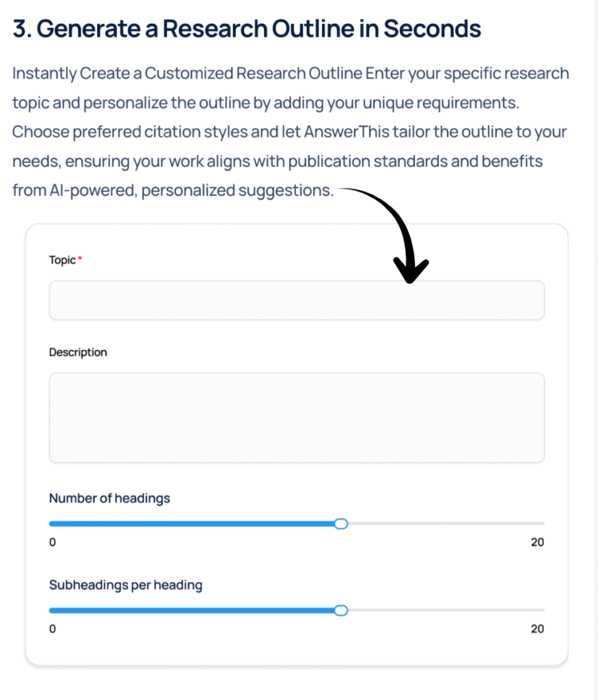This screenshot has width=598, height=700.
Task: Select the "Generate a Research Outline in Seconds" heading
Action: 247,29
